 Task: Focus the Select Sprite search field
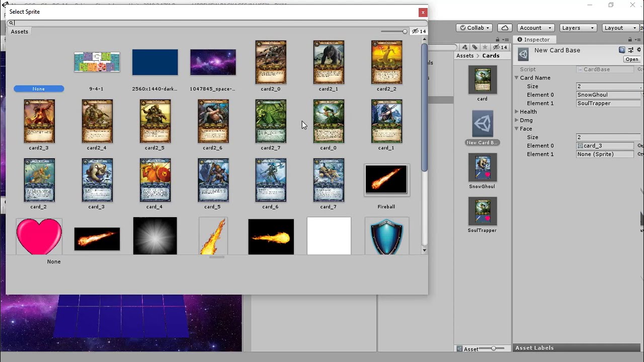(x=217, y=23)
